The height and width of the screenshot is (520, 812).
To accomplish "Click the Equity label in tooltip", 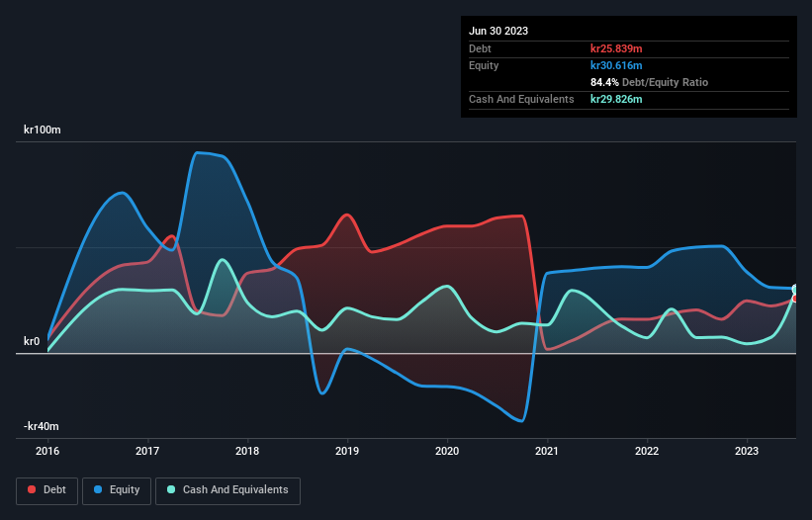I will [484, 65].
